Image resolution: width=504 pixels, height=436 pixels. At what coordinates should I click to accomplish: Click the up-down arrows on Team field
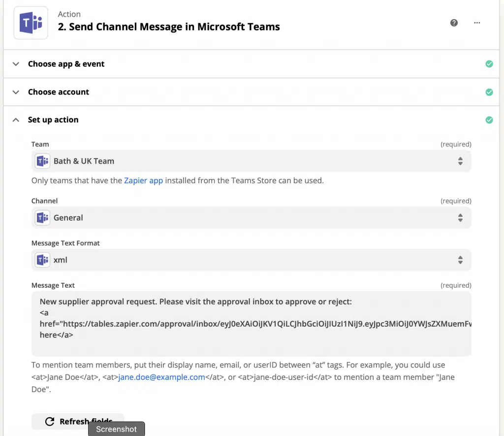[460, 161]
